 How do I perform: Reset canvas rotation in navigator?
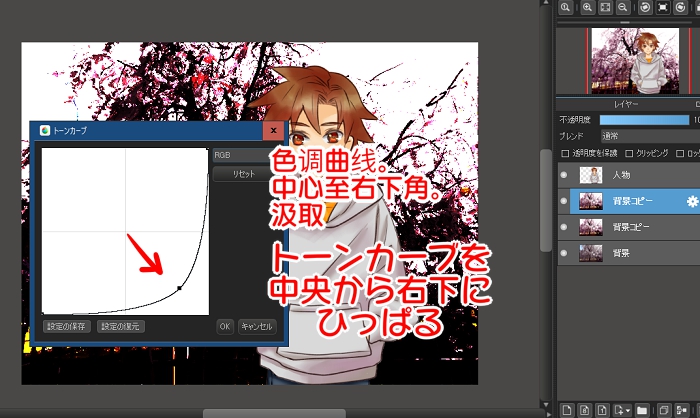click(x=663, y=8)
